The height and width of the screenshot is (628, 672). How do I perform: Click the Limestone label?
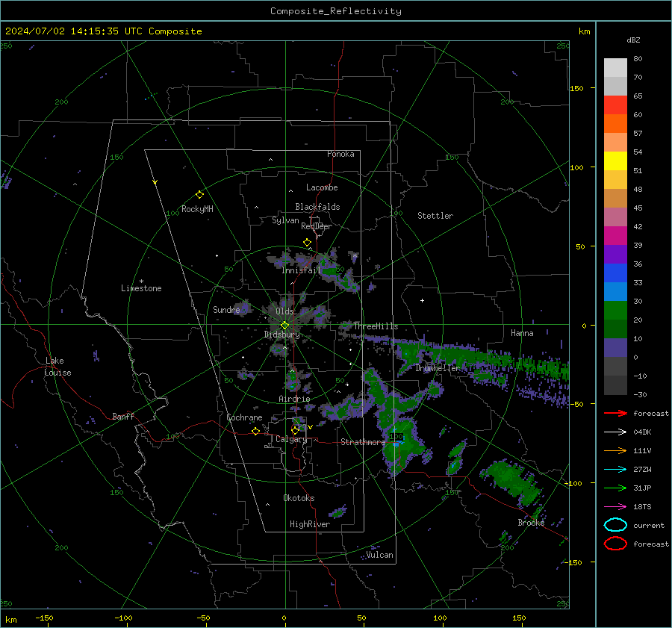pyautogui.click(x=141, y=288)
